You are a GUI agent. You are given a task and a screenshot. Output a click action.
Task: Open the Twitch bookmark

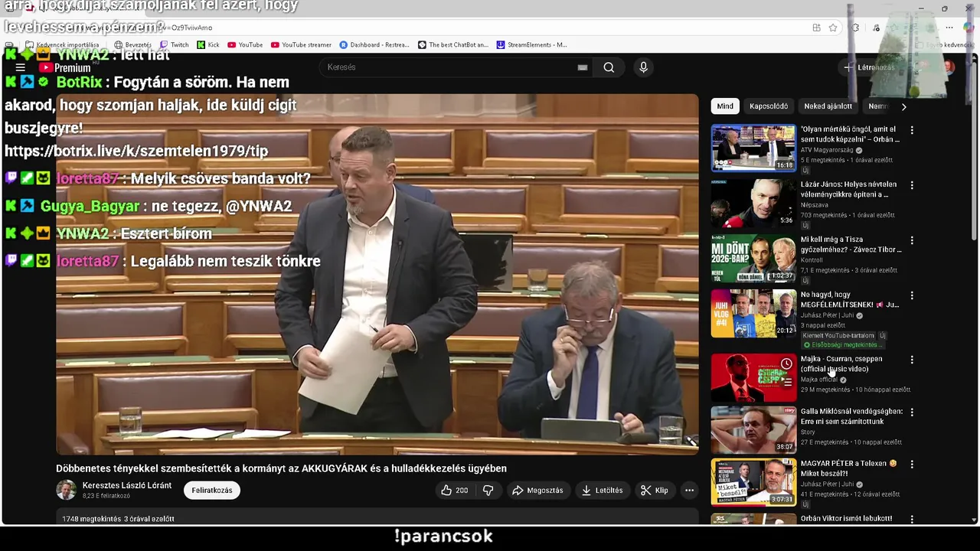(x=175, y=44)
